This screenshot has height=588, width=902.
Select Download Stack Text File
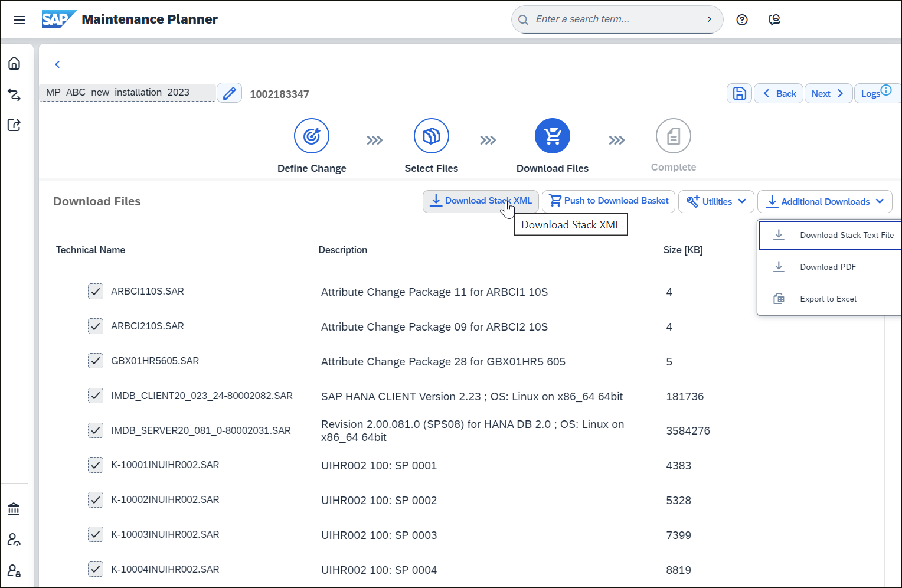pyautogui.click(x=830, y=235)
